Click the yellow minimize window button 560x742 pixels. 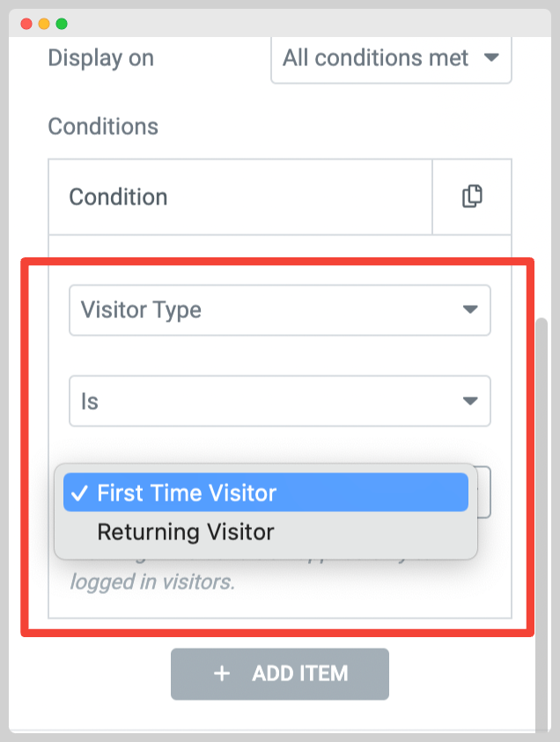click(44, 24)
